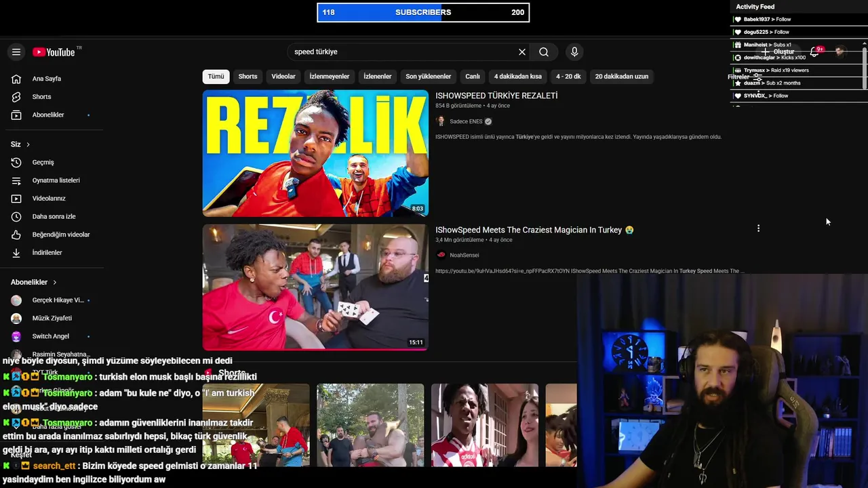Click the magnifier search button
This screenshot has width=868, height=488.
[544, 52]
